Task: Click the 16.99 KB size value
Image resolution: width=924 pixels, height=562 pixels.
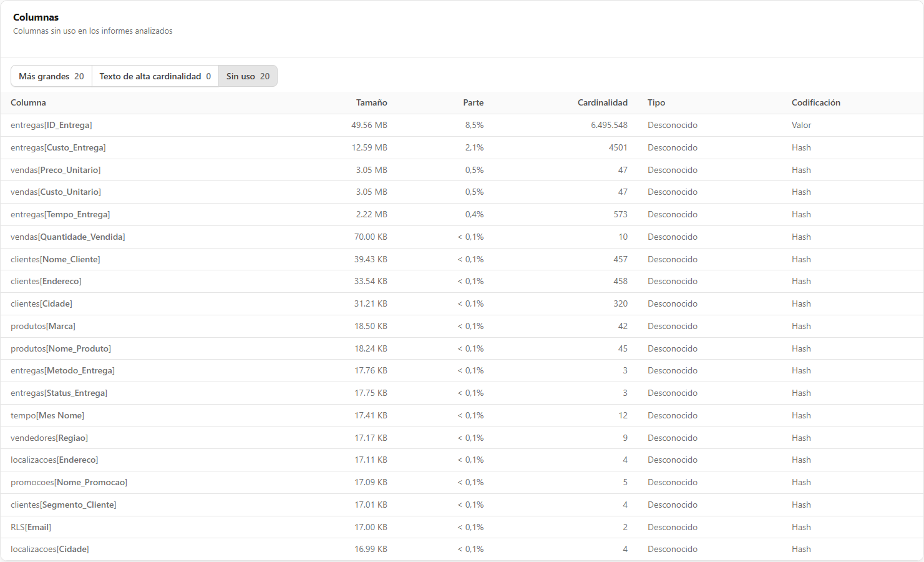Action: (371, 549)
